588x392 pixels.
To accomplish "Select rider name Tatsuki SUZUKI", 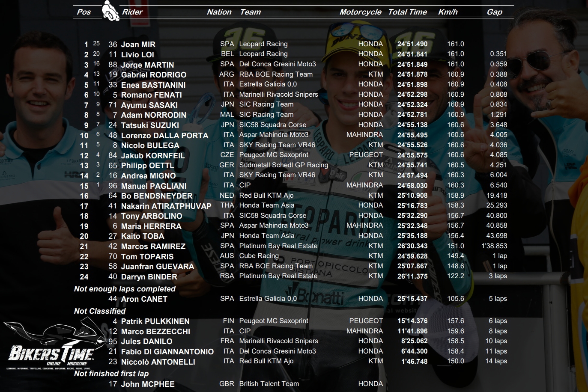I will pyautogui.click(x=150, y=125).
